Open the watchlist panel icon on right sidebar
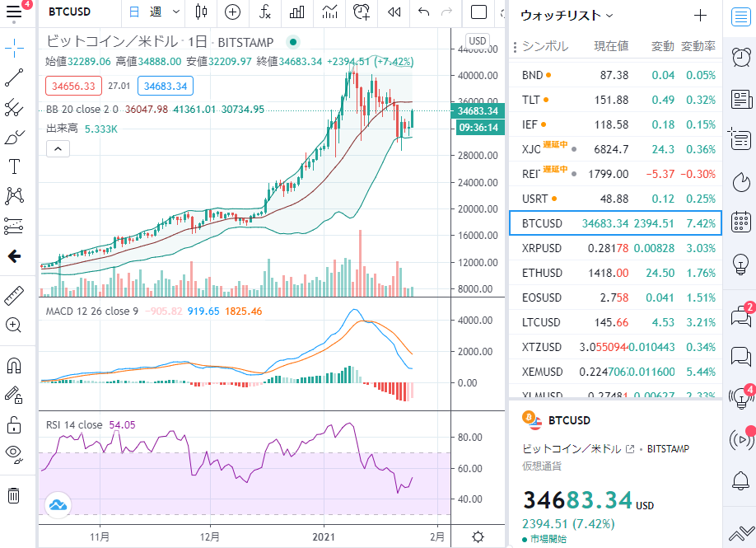Screen dimensions: 756x548 (740, 17)
